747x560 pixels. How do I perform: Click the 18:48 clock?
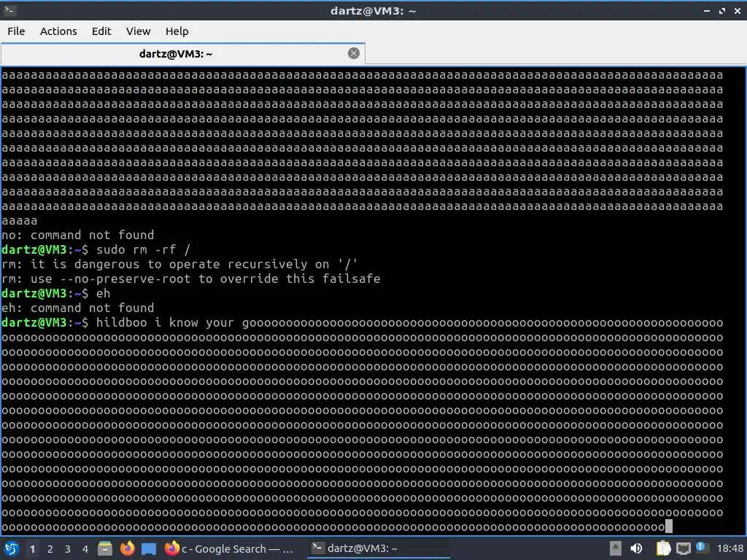point(729,548)
